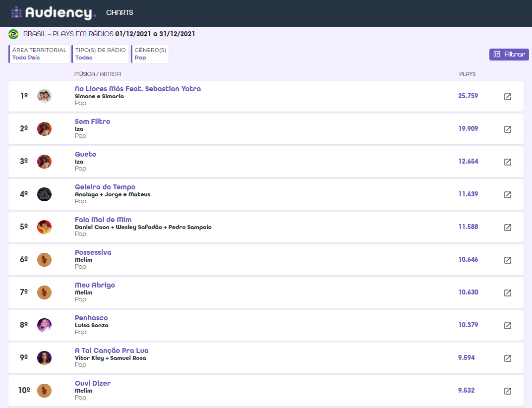
Task: Open external link for A Tal Canção Pra Lua
Action: pyautogui.click(x=508, y=358)
